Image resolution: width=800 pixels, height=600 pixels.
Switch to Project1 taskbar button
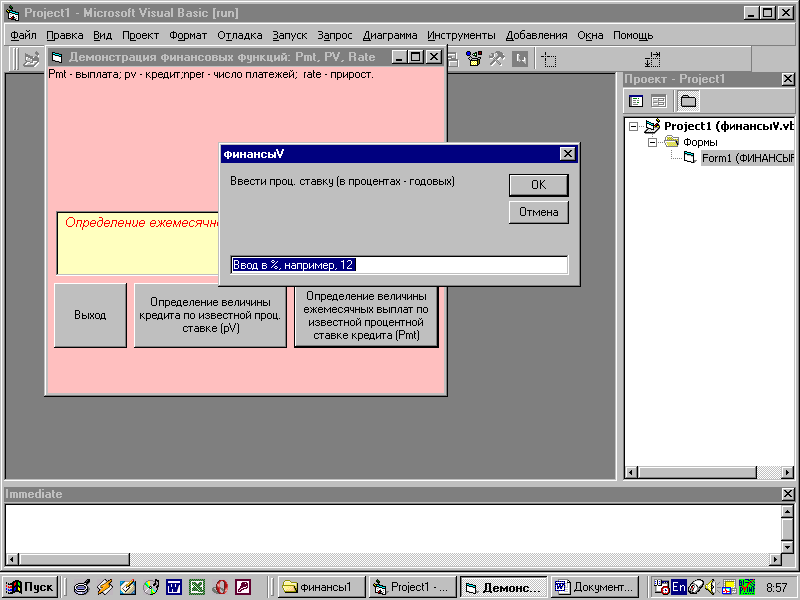[x=413, y=587]
